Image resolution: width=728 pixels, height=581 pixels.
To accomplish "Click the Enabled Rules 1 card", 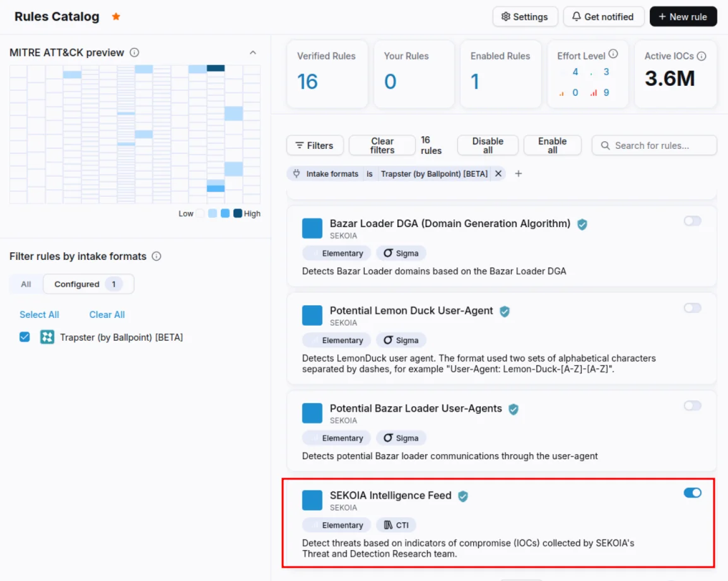I will point(500,74).
